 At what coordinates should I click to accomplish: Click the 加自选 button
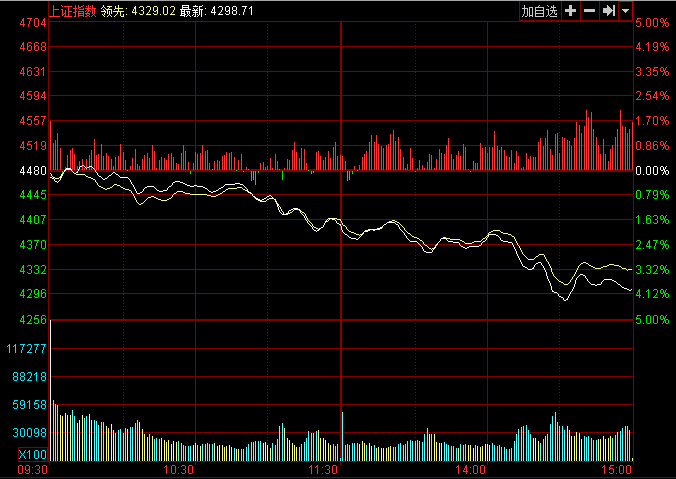pyautogui.click(x=539, y=10)
